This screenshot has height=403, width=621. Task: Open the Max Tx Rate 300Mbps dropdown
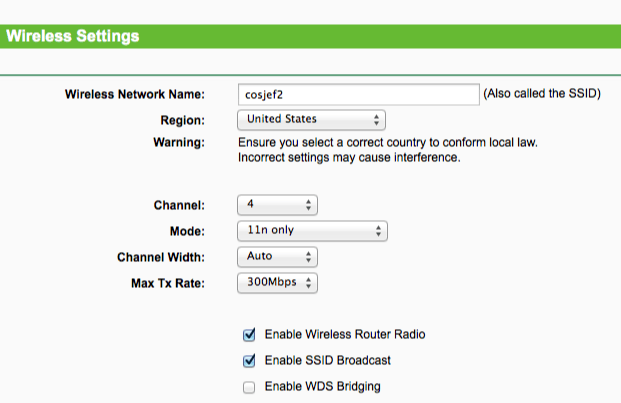click(x=277, y=283)
